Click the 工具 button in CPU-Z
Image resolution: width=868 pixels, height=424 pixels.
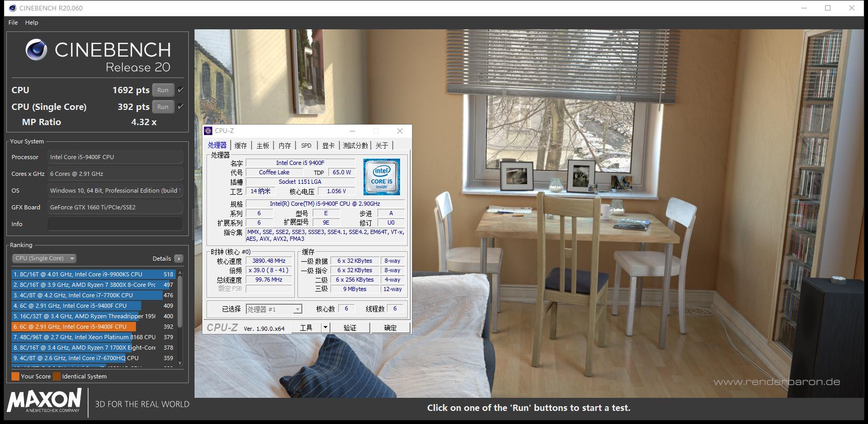pyautogui.click(x=306, y=328)
